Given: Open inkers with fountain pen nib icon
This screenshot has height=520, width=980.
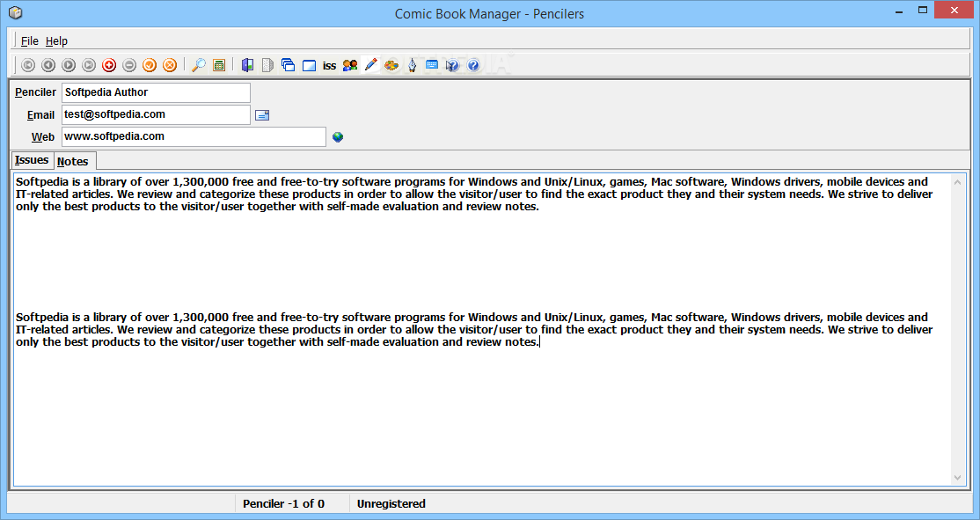Looking at the screenshot, I should click(x=412, y=65).
